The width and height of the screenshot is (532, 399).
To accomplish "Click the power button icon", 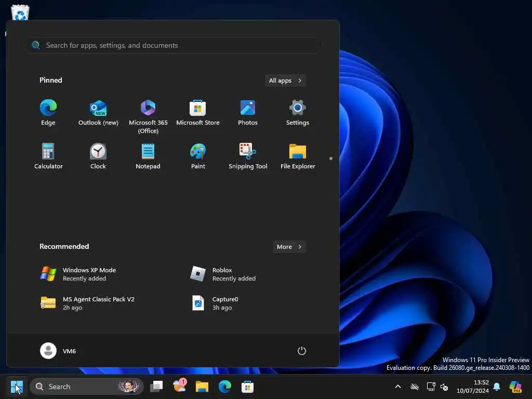I will click(302, 351).
